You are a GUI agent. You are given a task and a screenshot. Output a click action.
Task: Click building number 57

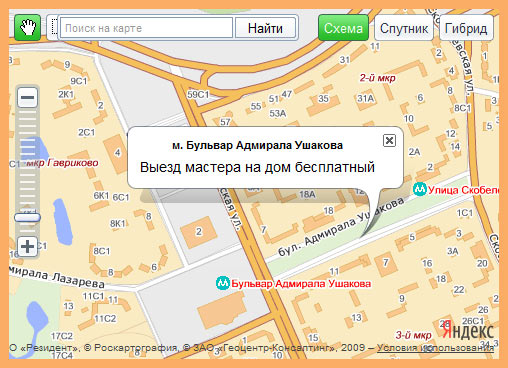pos(225,122)
